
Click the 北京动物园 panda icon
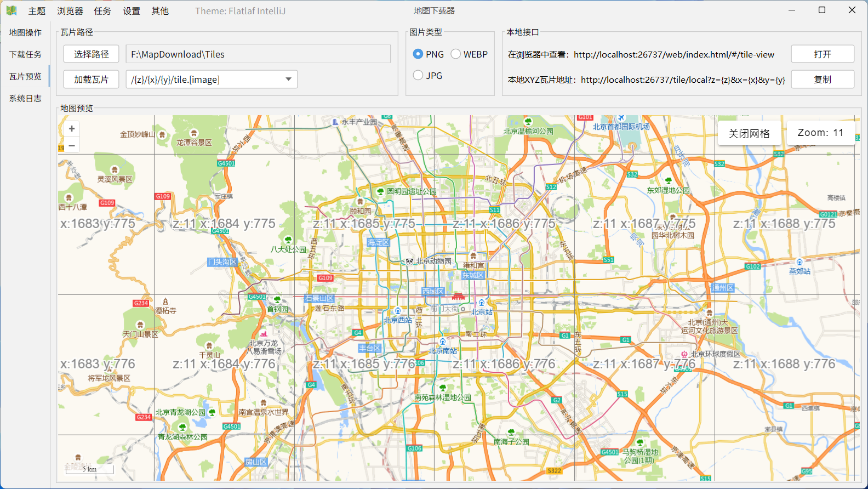(x=409, y=261)
